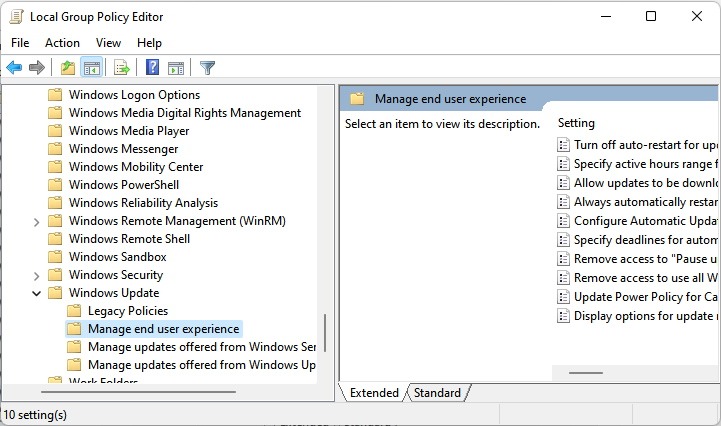Click the Export List toolbar icon
Screen dimensions: 721x426
pos(122,68)
